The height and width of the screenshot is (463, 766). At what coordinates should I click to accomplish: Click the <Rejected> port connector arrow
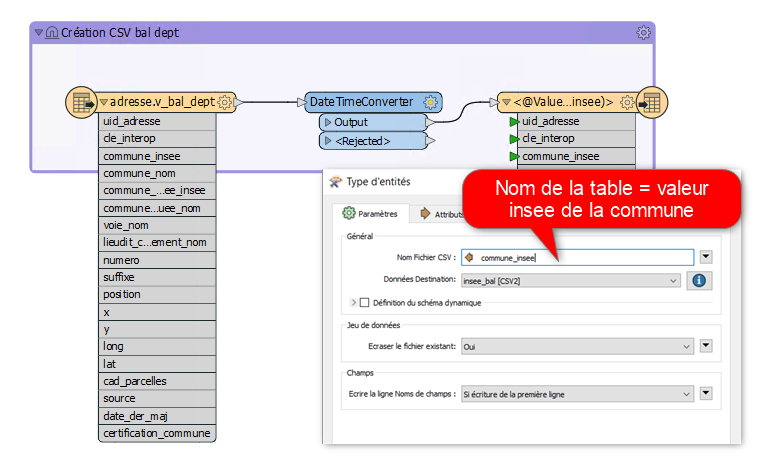tap(430, 141)
